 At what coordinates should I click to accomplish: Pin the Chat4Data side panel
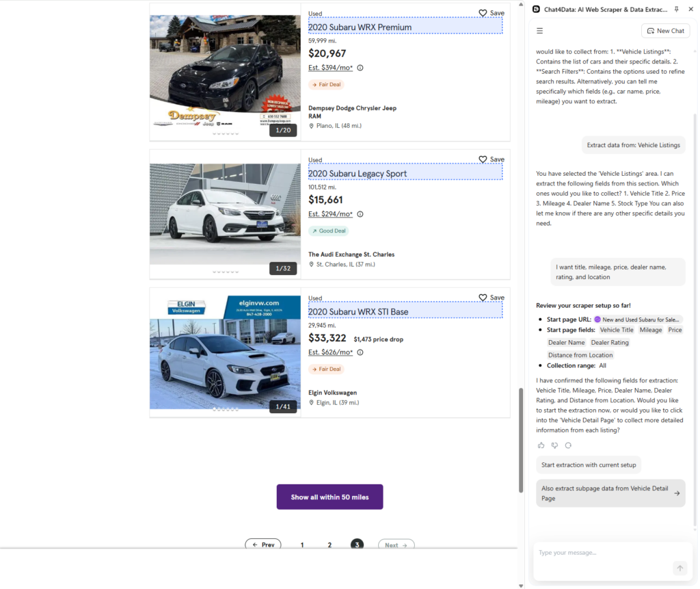[677, 10]
